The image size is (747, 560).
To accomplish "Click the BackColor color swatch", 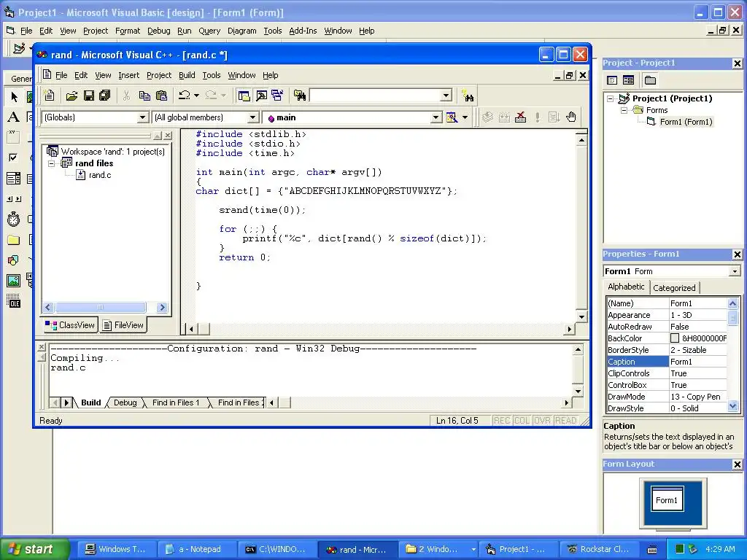I will pyautogui.click(x=675, y=338).
